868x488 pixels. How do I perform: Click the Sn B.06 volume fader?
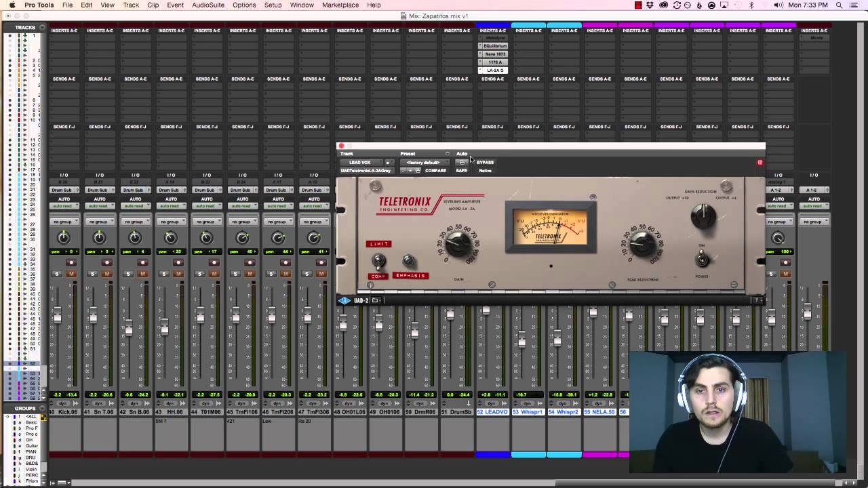point(129,328)
